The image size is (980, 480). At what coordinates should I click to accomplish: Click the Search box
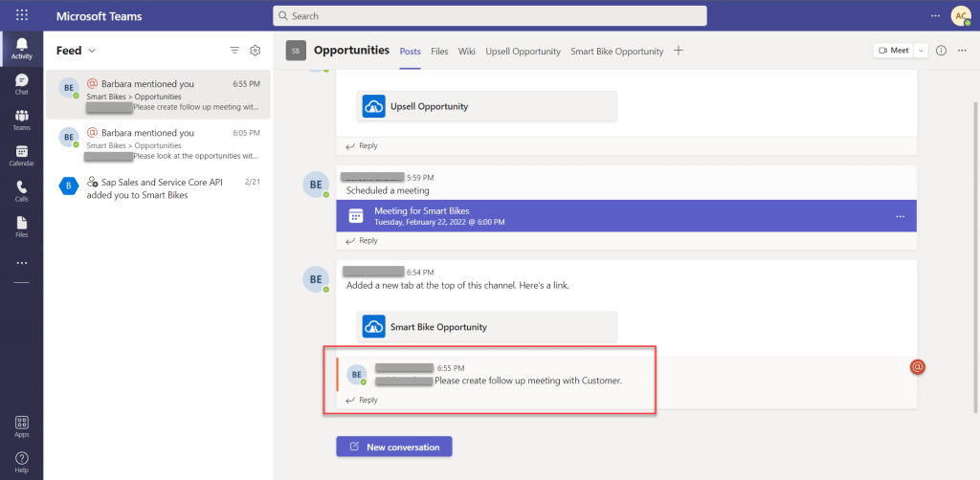[489, 15]
